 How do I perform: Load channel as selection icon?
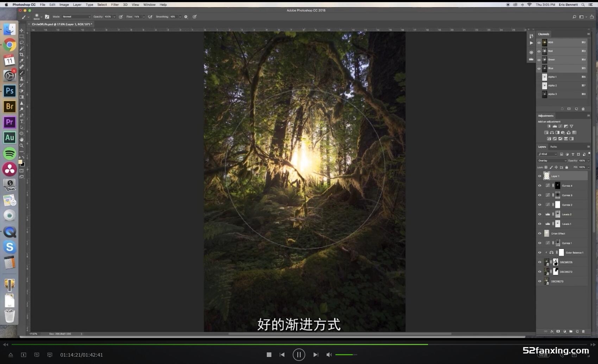(562, 109)
